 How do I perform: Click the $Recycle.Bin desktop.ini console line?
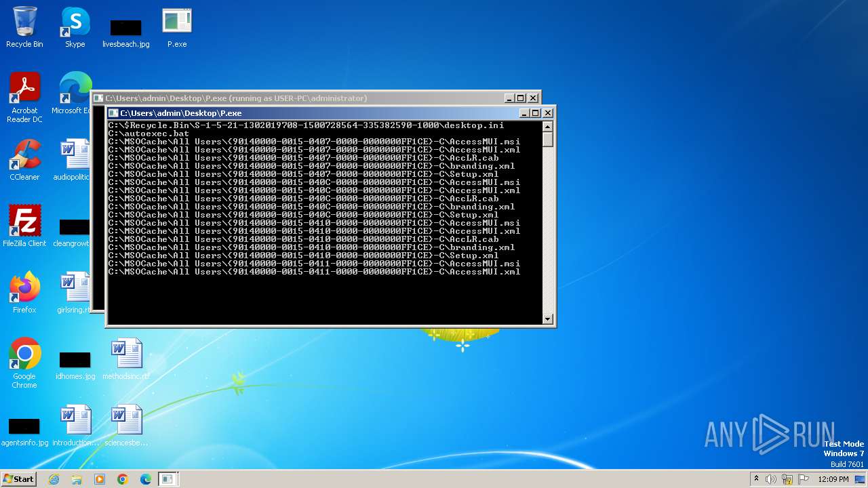(x=306, y=125)
